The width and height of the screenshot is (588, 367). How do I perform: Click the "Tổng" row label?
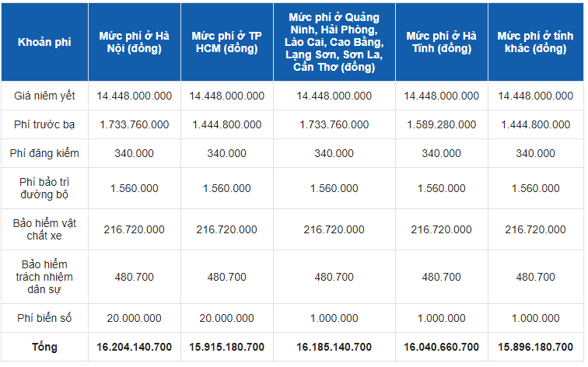[44, 346]
